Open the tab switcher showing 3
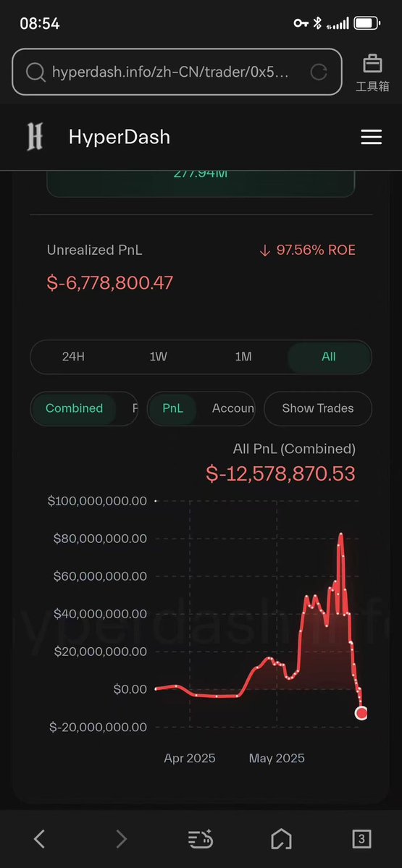This screenshot has height=868, width=402. tap(361, 839)
